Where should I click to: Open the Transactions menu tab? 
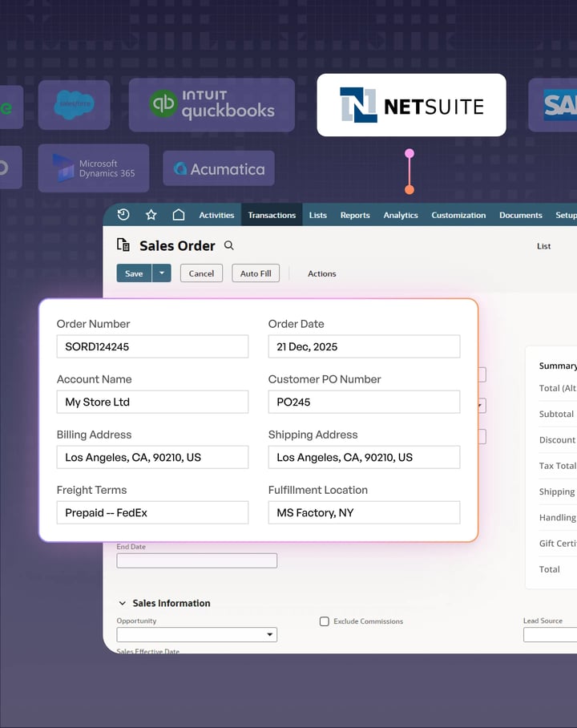coord(272,215)
